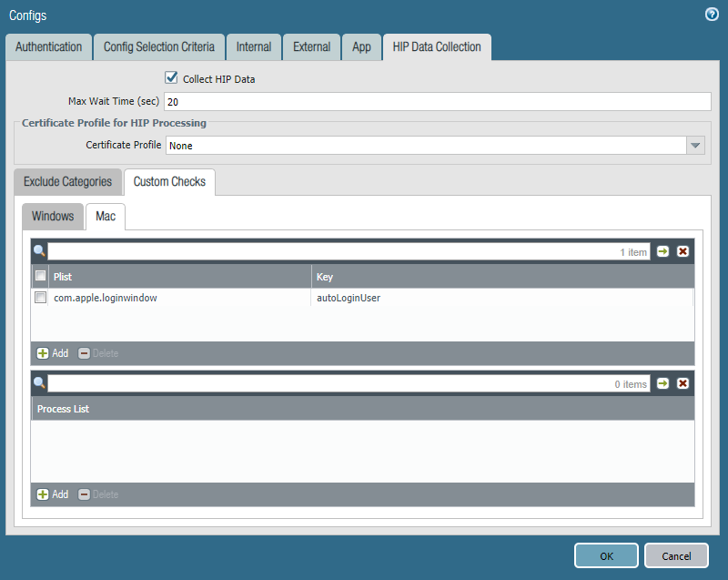Click the search magnifier in Plist table
This screenshot has width=728, height=580.
point(39,251)
